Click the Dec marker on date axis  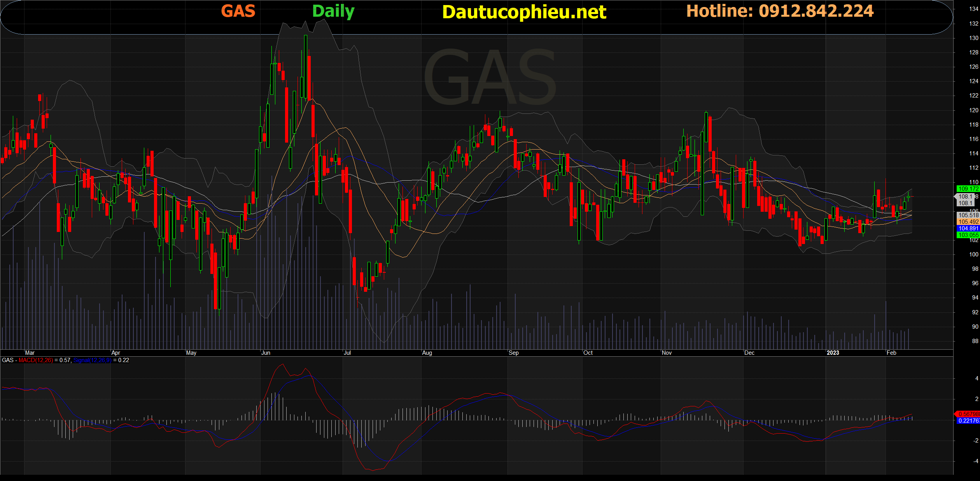pyautogui.click(x=749, y=353)
